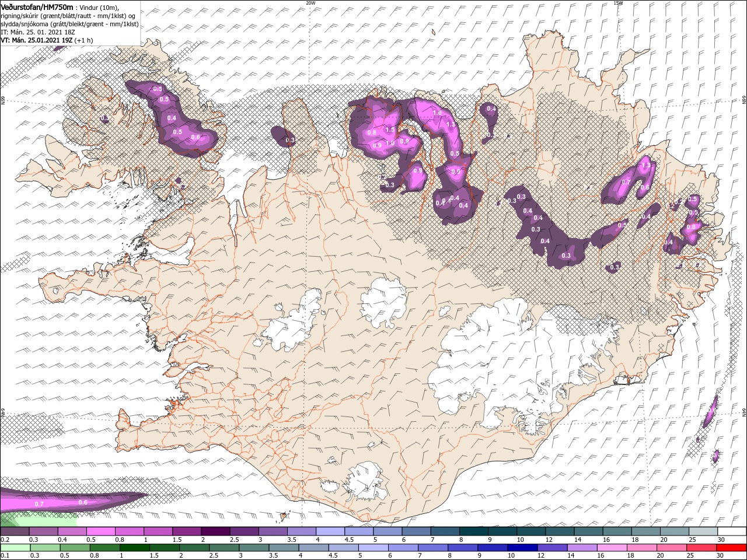Click the 15W longitude label
747x560 pixels.
(618, 3)
